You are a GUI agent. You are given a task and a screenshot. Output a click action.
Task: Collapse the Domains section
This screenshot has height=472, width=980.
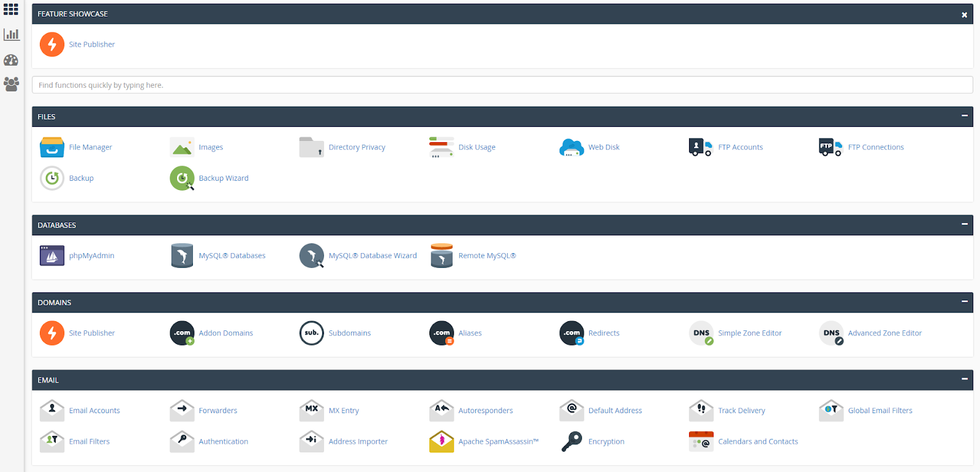click(965, 302)
